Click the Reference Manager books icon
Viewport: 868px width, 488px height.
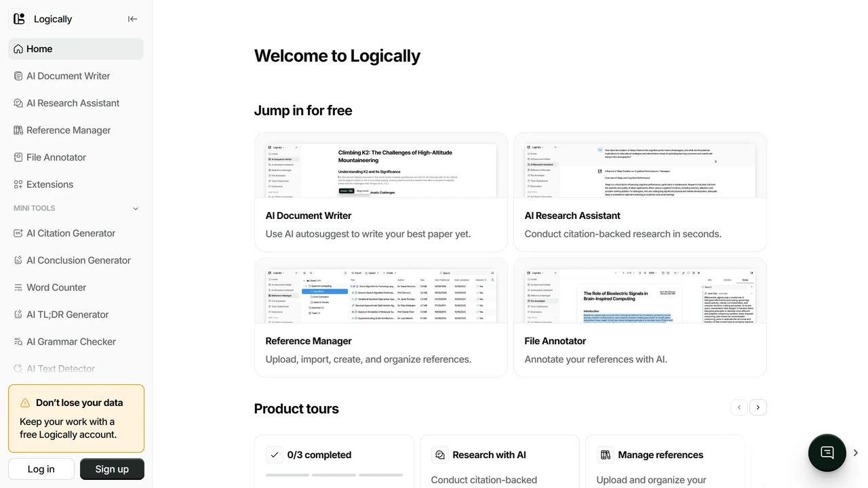click(18, 130)
